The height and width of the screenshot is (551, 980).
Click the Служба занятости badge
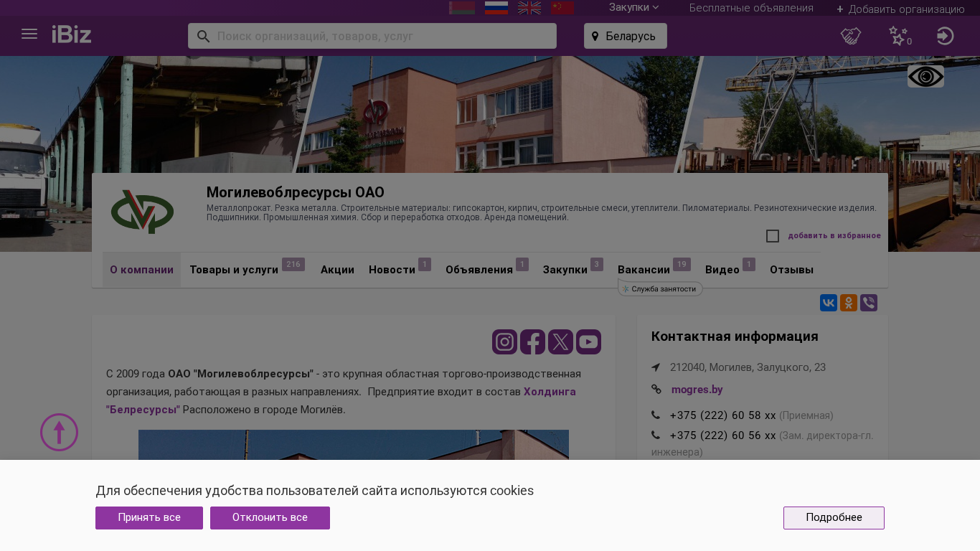tap(660, 289)
